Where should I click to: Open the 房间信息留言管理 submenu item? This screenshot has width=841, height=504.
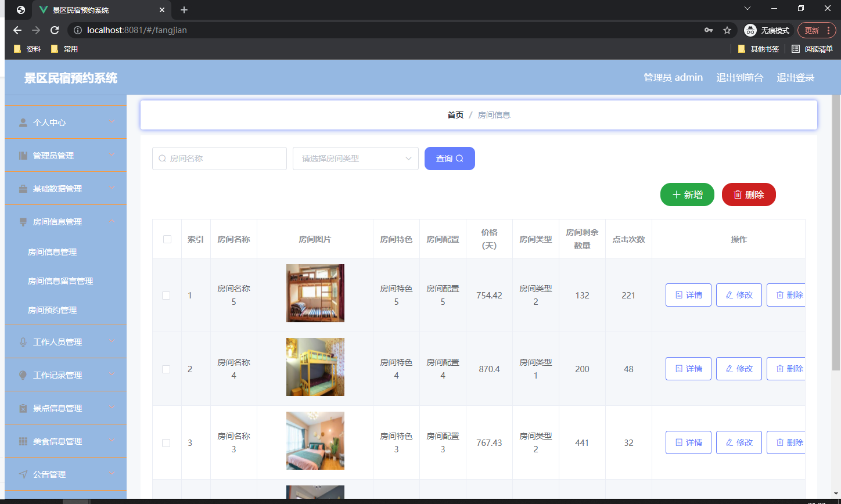click(66, 281)
